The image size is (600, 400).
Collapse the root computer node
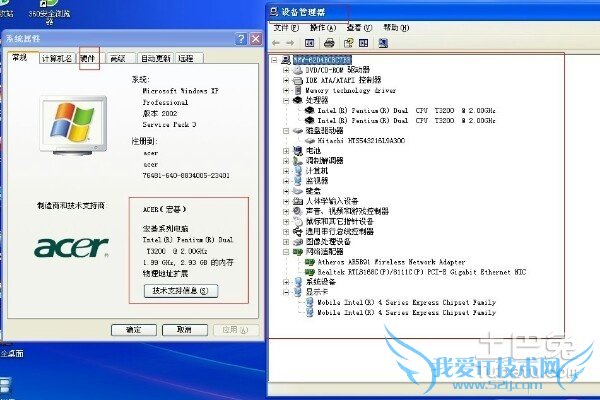[x=274, y=60]
